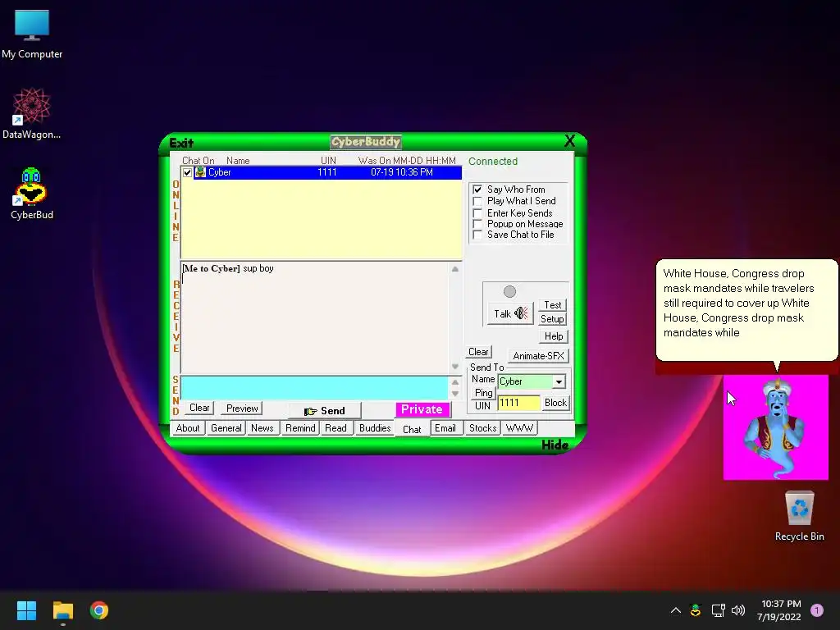The image size is (840, 630).
Task: Click Preview button
Action: [242, 409]
